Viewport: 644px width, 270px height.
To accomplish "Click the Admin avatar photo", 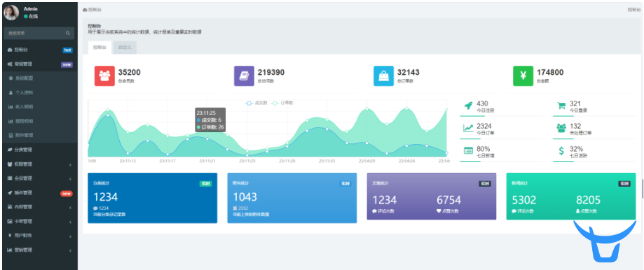I will (x=11, y=13).
